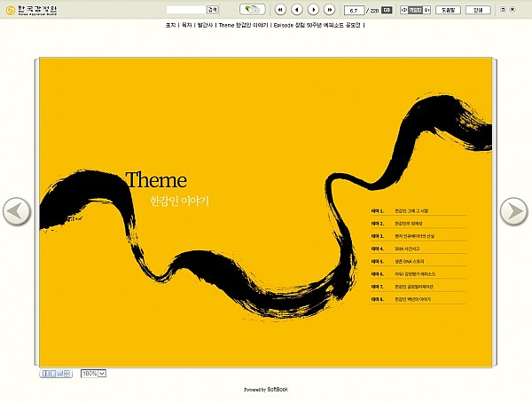
Task: Open the 100% zoom dropdown
Action: [94, 374]
